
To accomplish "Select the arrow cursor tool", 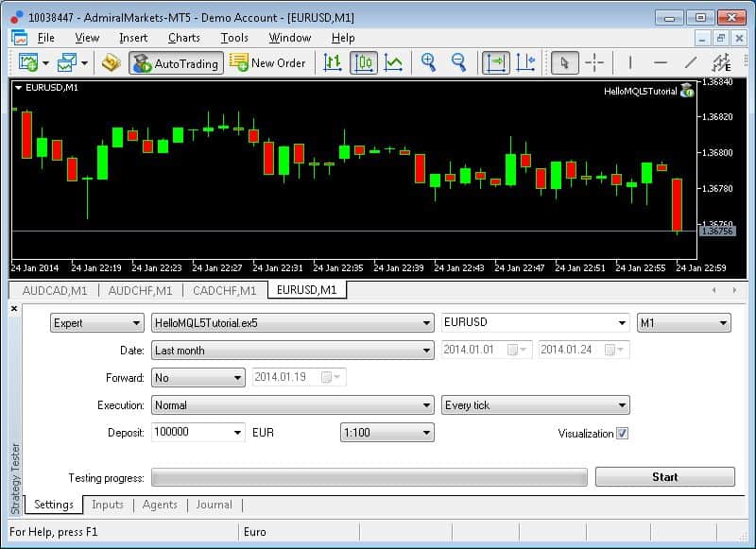I will point(564,62).
